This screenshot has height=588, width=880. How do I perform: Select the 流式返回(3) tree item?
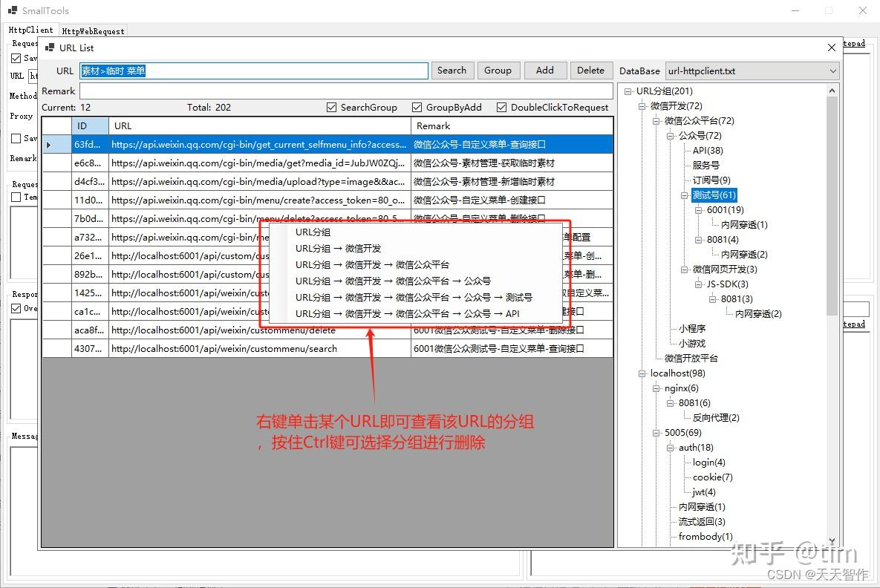point(702,522)
